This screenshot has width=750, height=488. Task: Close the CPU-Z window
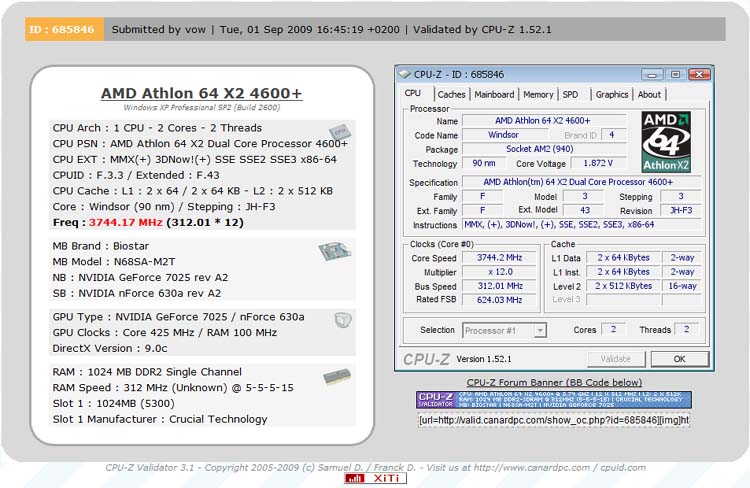699,75
